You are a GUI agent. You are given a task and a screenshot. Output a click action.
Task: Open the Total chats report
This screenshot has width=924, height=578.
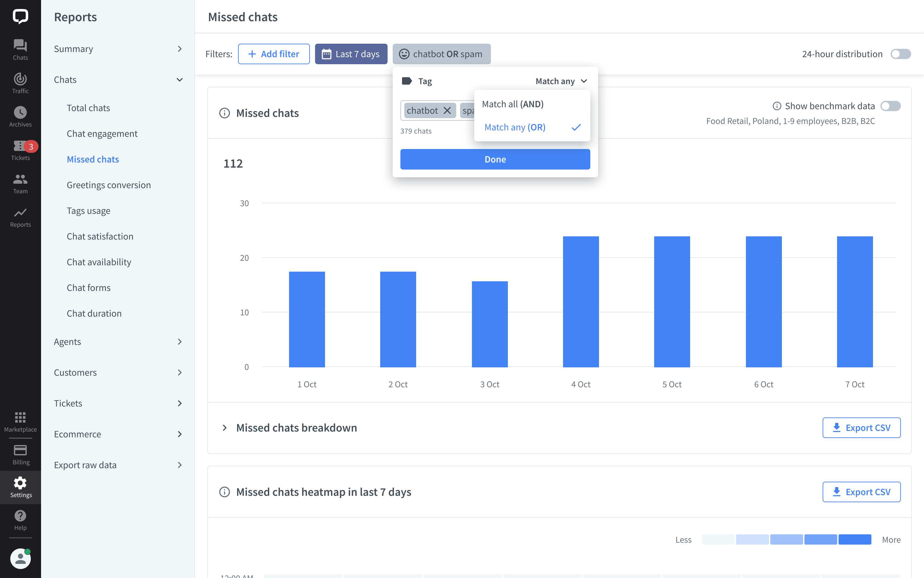[88, 108]
